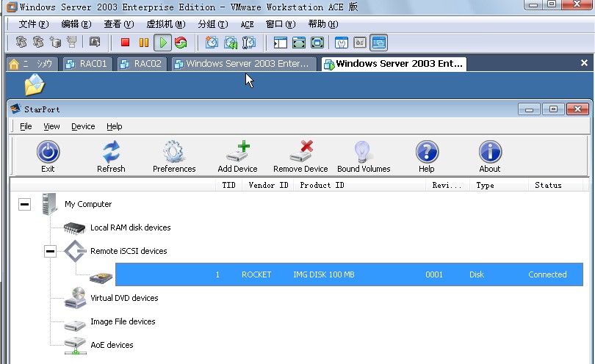Open the VMware 帮助(H) menu
Screen dimensions: 595x364
click(x=323, y=24)
